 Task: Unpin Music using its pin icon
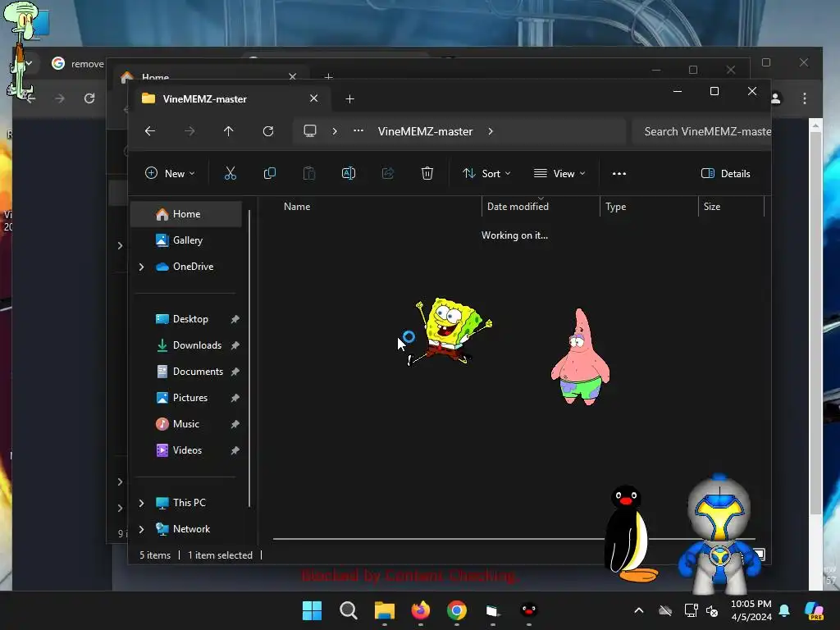click(x=235, y=424)
